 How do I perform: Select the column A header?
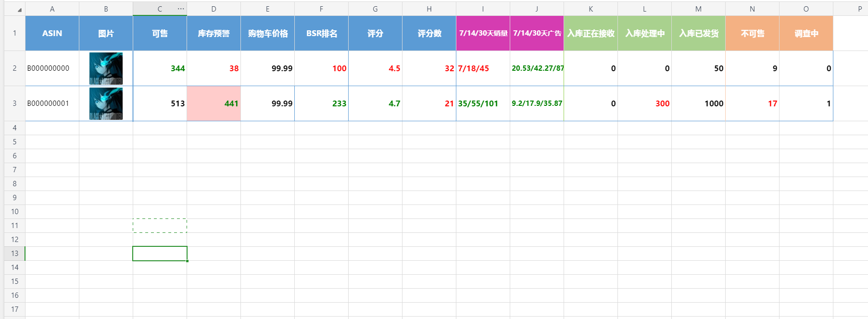click(52, 9)
